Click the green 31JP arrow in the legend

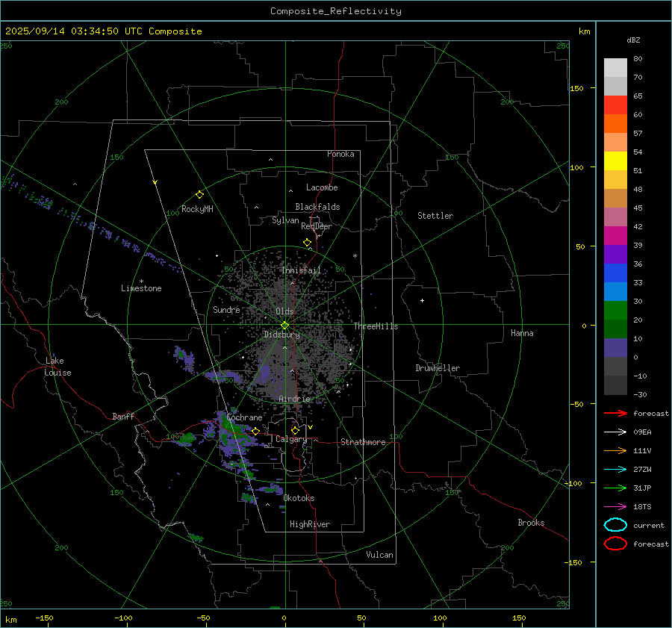click(x=615, y=488)
